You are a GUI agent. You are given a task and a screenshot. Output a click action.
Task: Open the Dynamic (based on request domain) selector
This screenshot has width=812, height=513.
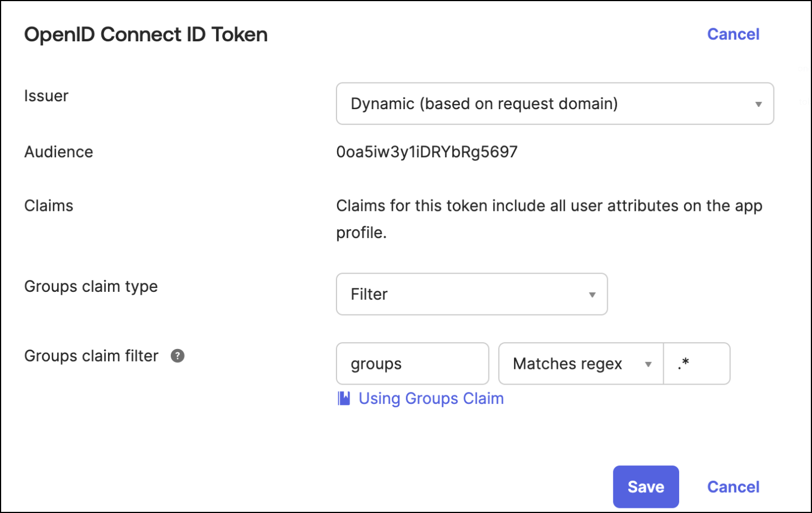pos(554,104)
